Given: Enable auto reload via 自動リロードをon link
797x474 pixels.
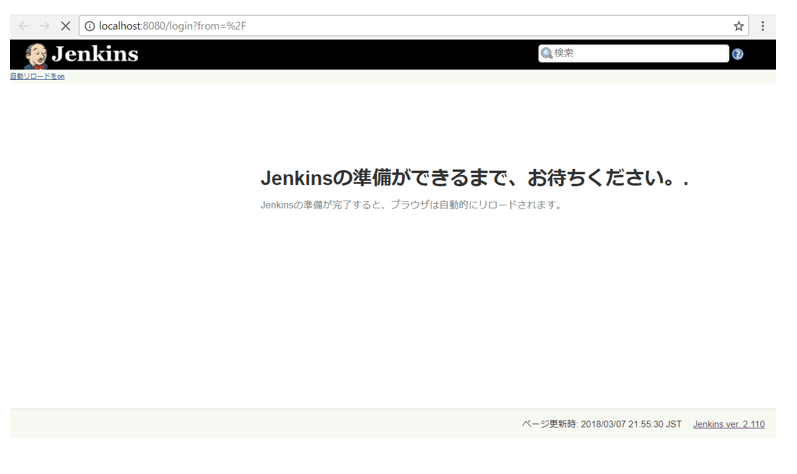Looking at the screenshot, I should point(37,76).
